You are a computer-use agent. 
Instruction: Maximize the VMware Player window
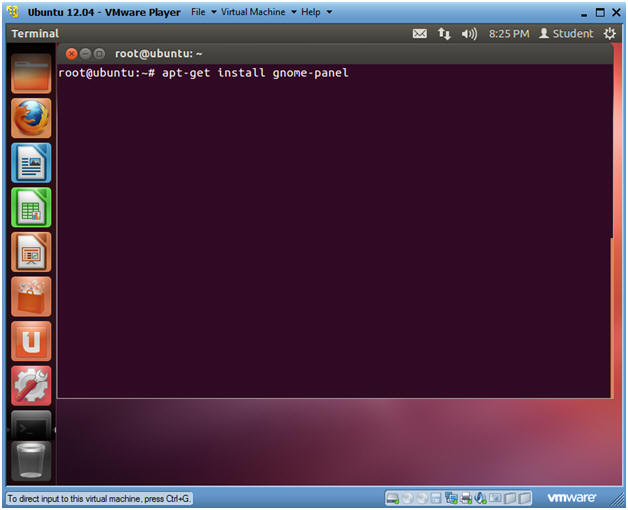(x=600, y=12)
